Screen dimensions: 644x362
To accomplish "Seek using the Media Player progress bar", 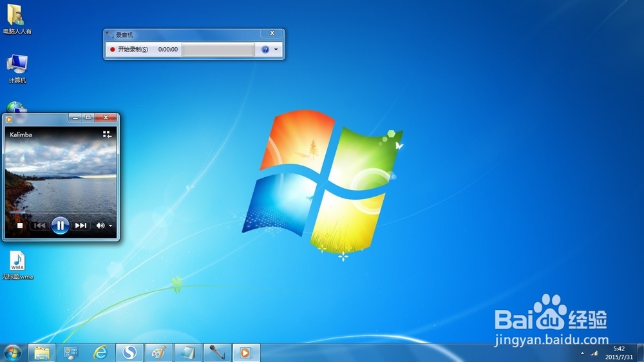I will click(x=61, y=213).
